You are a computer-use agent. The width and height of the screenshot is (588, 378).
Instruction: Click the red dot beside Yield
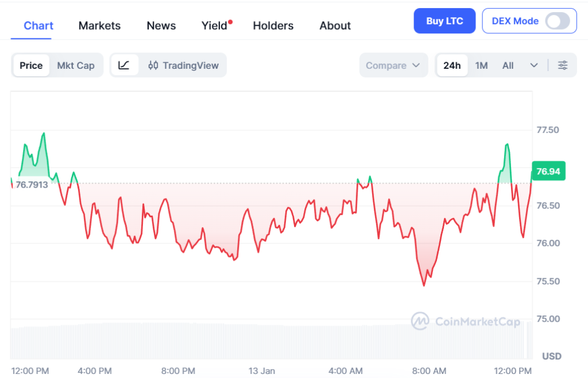tap(230, 22)
